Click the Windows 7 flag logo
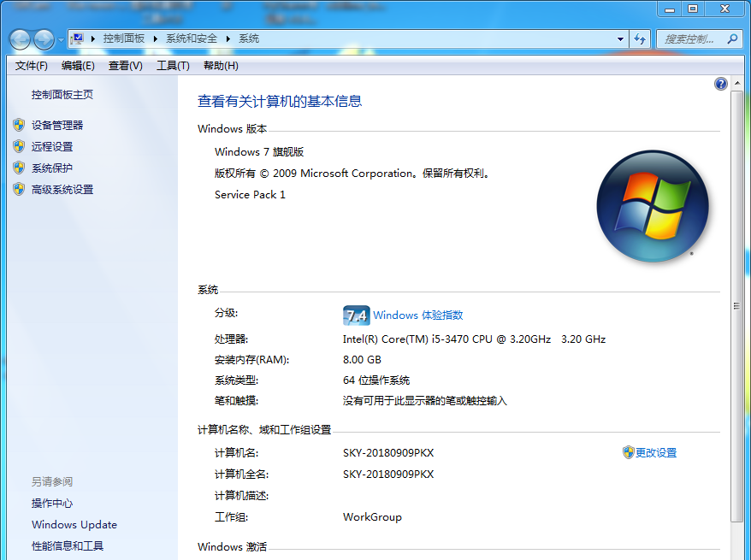751x560 pixels. (653, 206)
